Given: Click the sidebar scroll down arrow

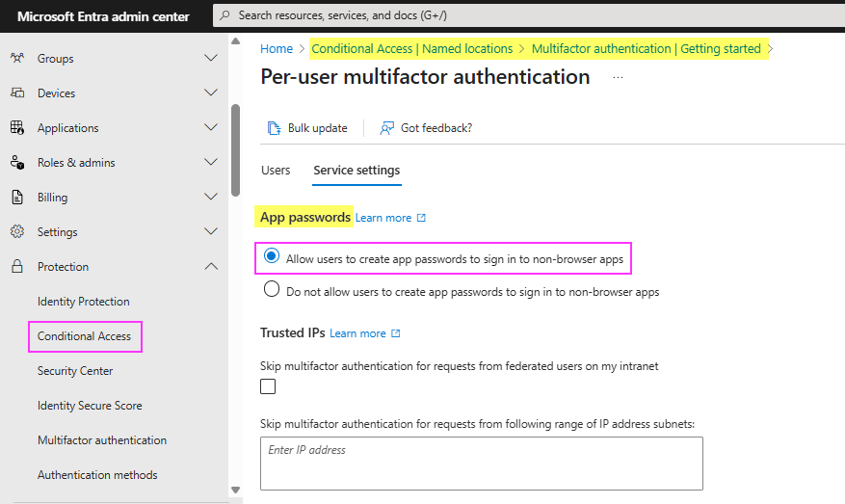Looking at the screenshot, I should (x=235, y=490).
